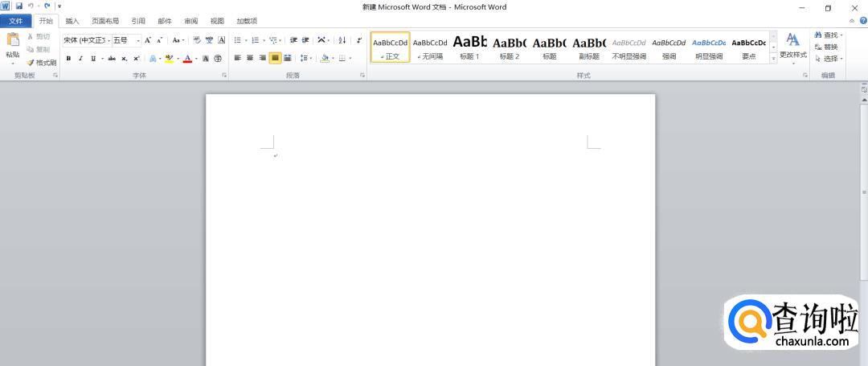Open the Font dialog launcher
This screenshot has height=366, width=868.
[x=224, y=75]
